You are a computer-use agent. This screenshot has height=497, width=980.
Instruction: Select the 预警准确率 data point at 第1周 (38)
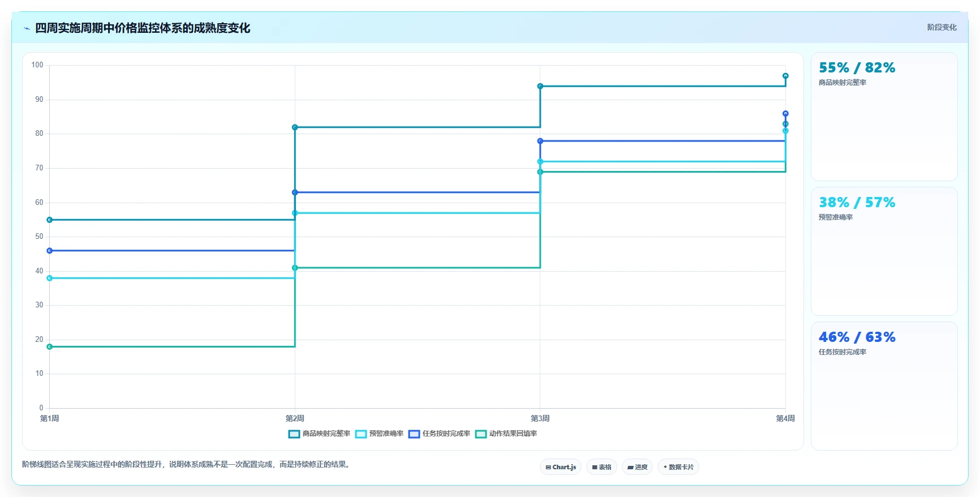point(50,278)
